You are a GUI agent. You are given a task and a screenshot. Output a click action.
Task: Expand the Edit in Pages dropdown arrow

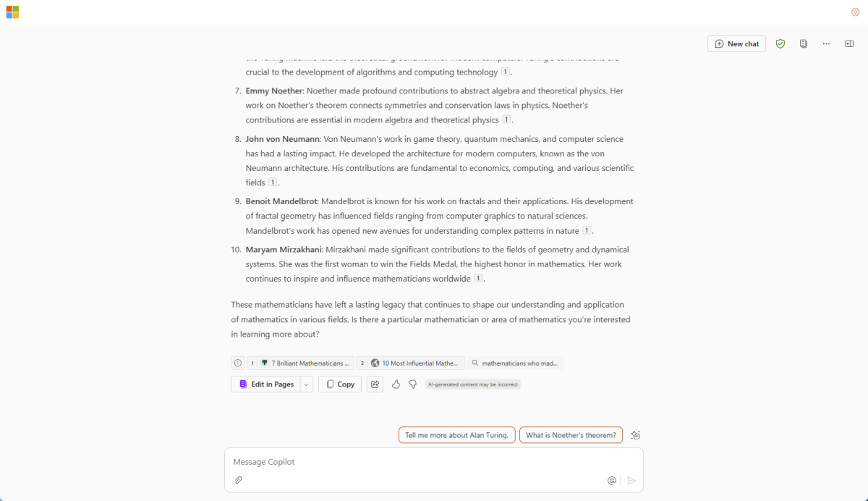(x=307, y=384)
